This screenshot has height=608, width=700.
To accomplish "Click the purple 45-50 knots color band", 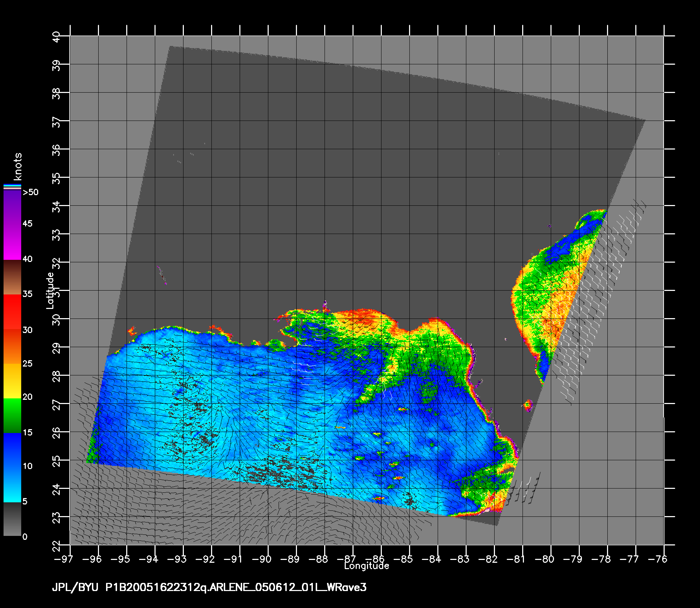I will click(12, 208).
